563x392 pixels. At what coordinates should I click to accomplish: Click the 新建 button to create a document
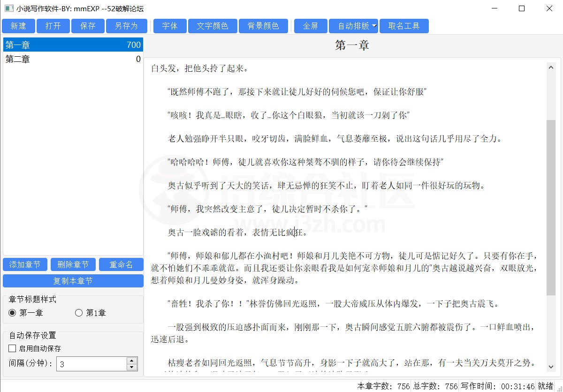coord(18,26)
